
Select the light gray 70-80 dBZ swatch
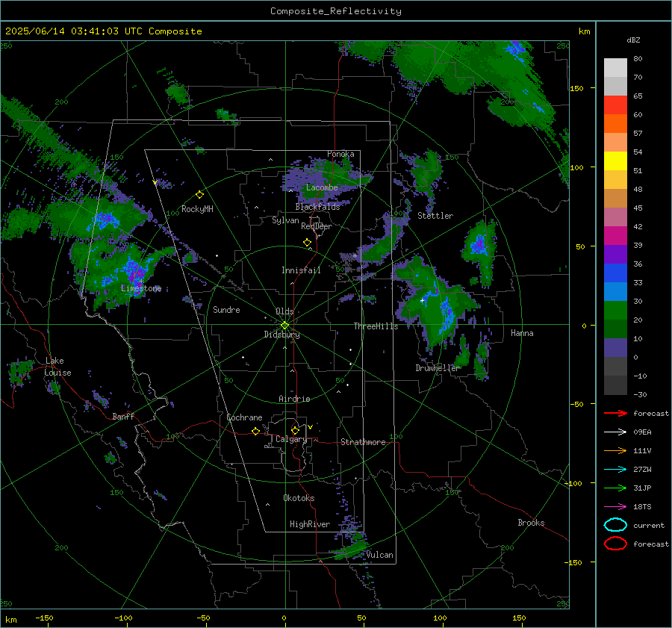coord(615,68)
